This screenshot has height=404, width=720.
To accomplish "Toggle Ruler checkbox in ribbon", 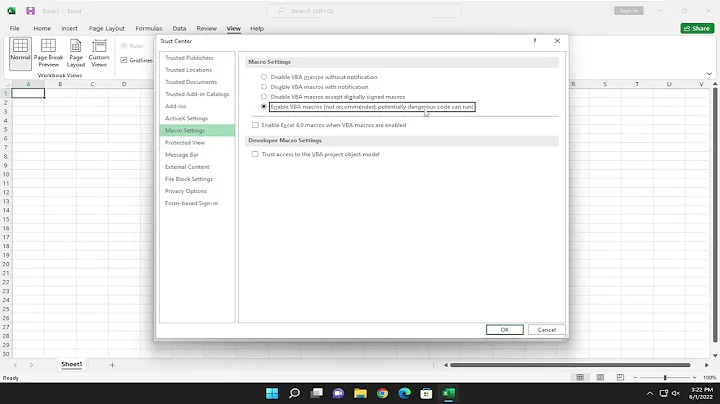I will (124, 46).
